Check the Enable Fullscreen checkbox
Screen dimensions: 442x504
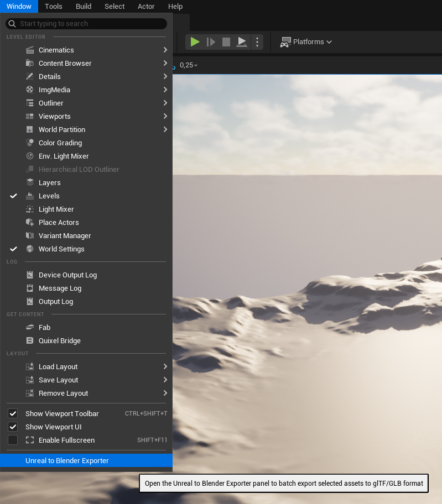[13, 440]
